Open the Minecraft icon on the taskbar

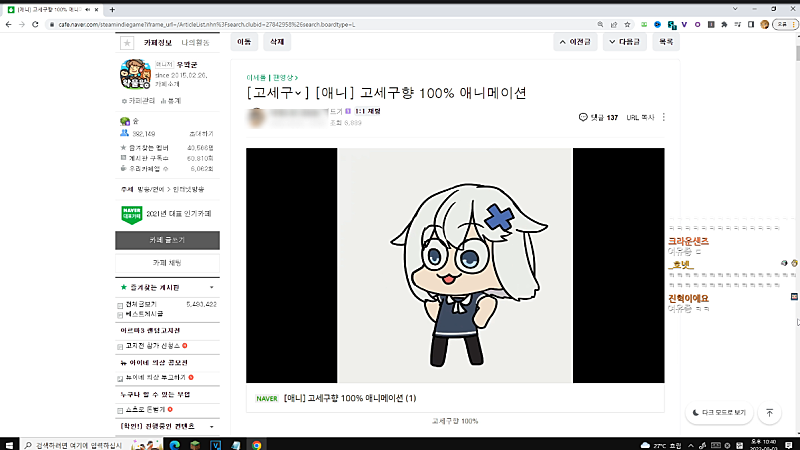click(x=195, y=445)
